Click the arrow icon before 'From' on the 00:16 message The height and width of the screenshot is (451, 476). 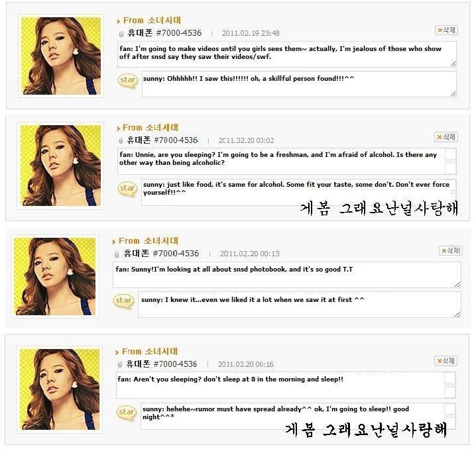pos(117,352)
